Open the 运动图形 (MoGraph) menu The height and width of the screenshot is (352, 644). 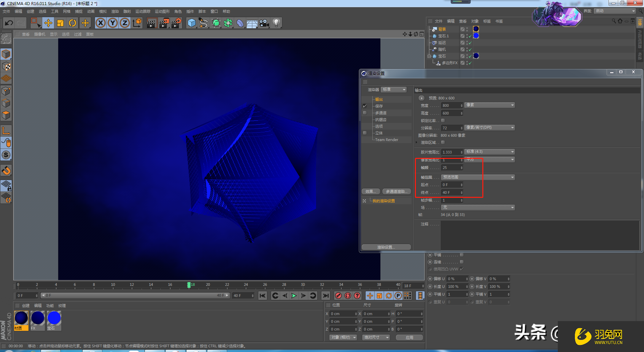pos(162,11)
